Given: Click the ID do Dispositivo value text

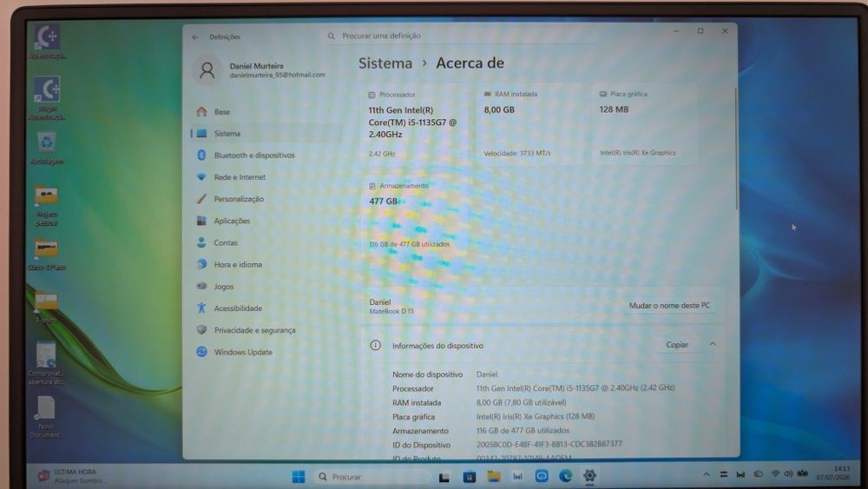Looking at the screenshot, I should click(549, 444).
